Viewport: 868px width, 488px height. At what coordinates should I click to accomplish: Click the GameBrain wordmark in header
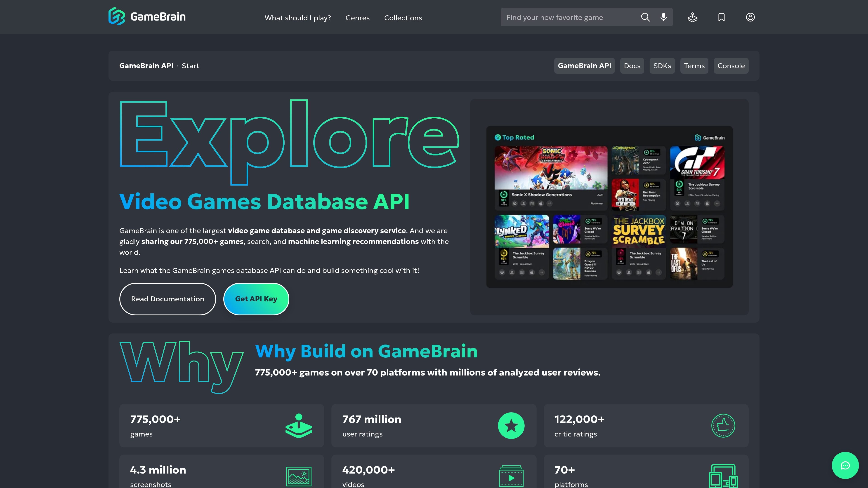point(158,16)
